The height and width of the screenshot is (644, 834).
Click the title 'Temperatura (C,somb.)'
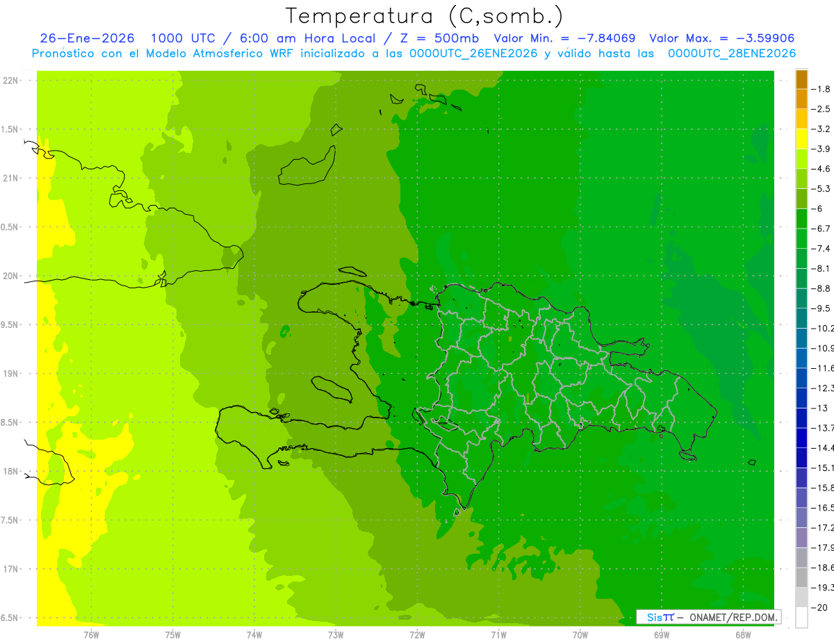click(425, 16)
